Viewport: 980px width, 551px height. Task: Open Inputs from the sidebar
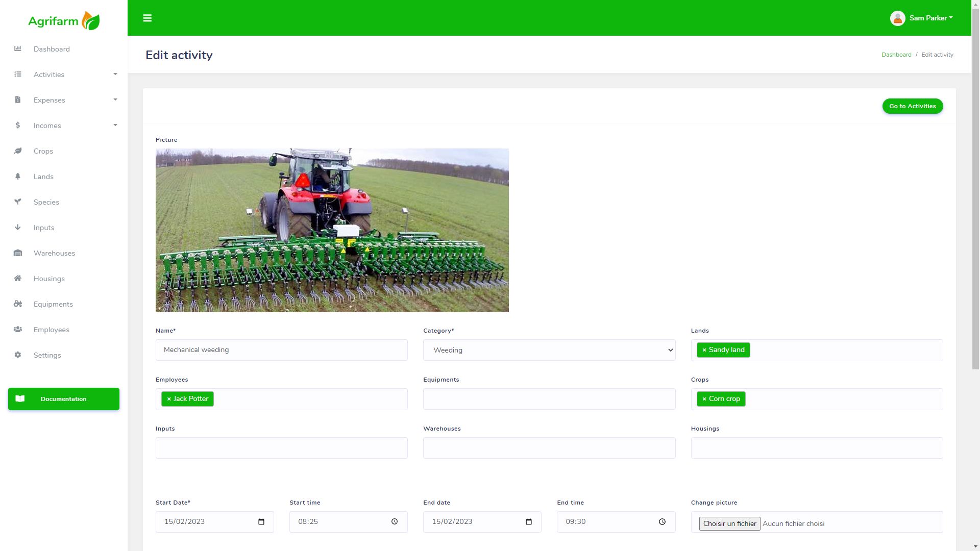(44, 228)
